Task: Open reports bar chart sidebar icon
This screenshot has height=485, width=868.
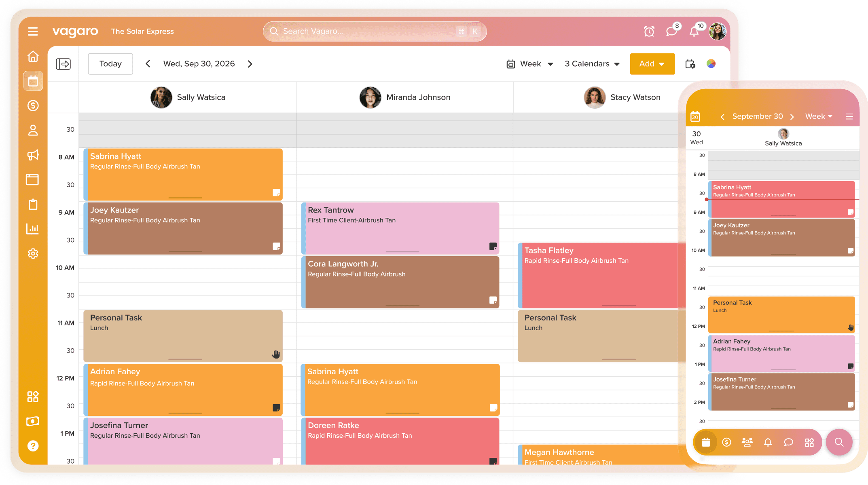Action: tap(33, 229)
